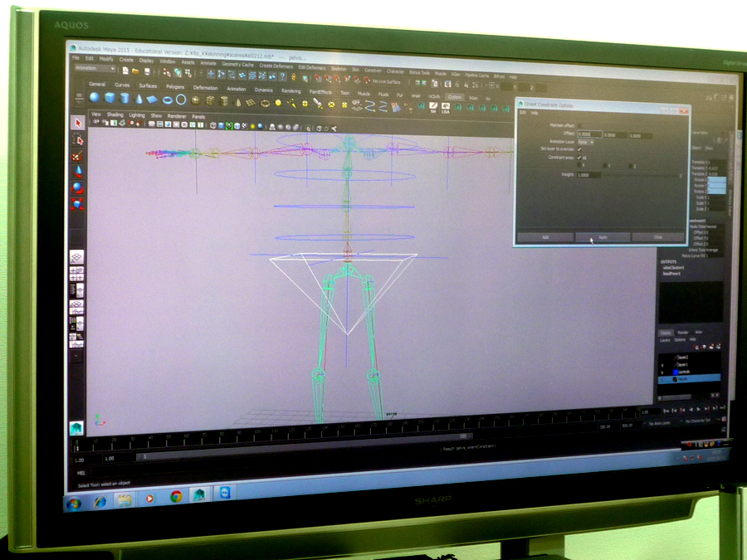The image size is (747, 560).
Task: Click the Weight value input field
Action: click(588, 175)
